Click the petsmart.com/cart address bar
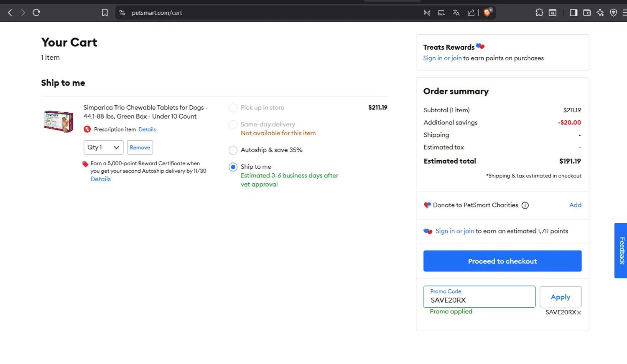 (157, 13)
